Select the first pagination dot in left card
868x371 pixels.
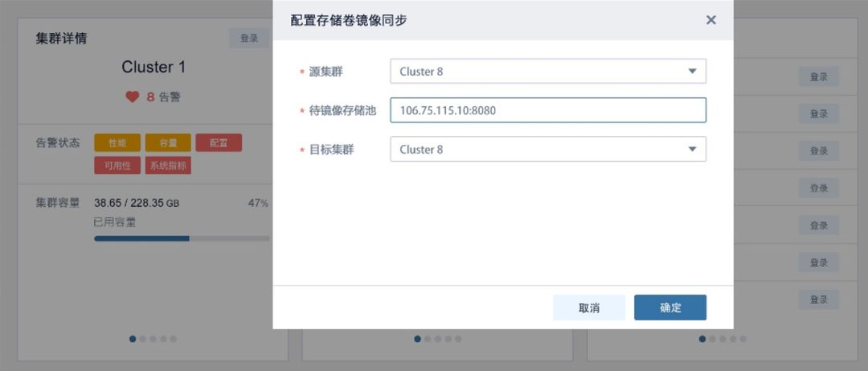click(x=133, y=339)
